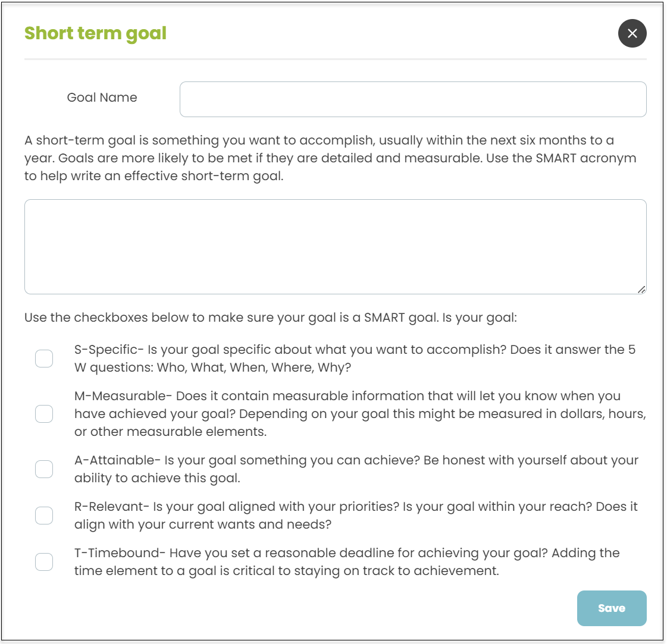Save the short term goal

[x=612, y=608]
